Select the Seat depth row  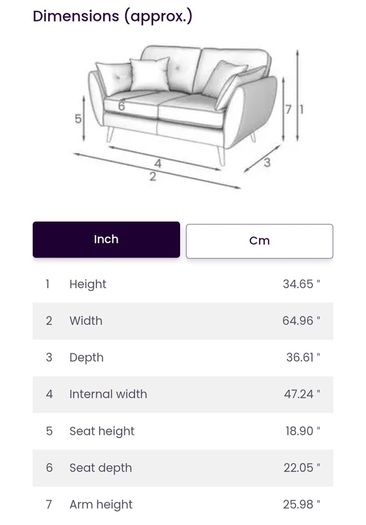tap(183, 468)
